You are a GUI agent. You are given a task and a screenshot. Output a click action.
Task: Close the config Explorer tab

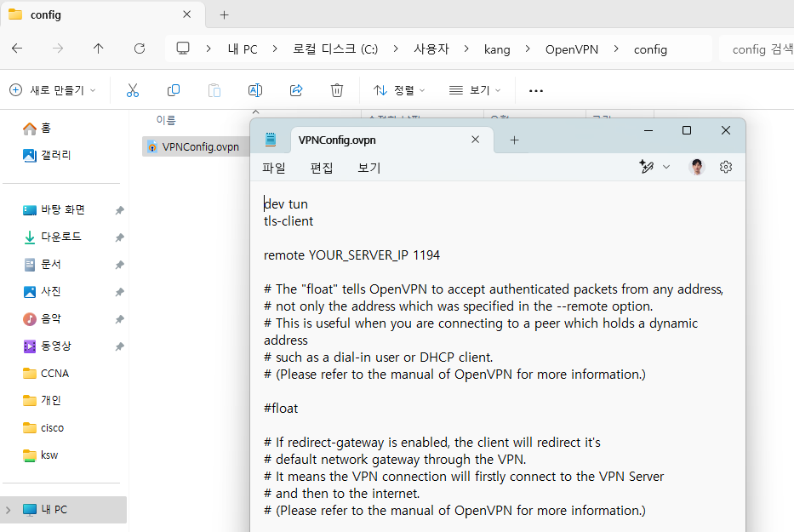pos(187,14)
